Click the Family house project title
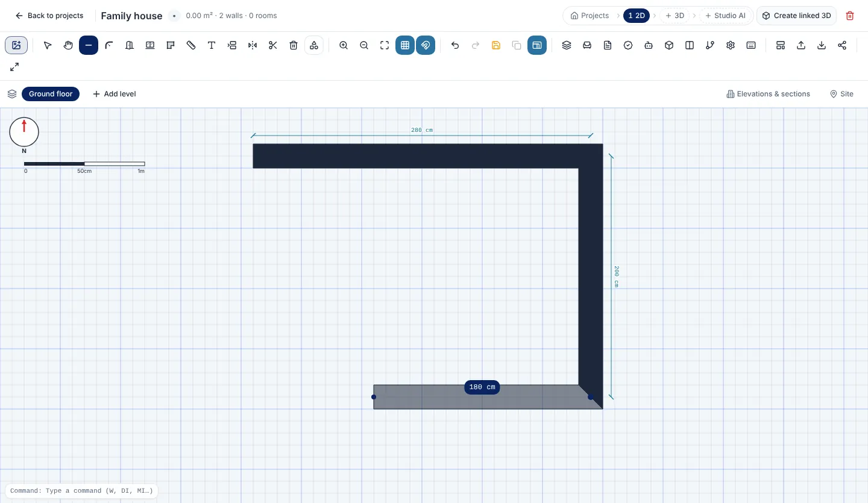The image size is (868, 503). [x=131, y=16]
